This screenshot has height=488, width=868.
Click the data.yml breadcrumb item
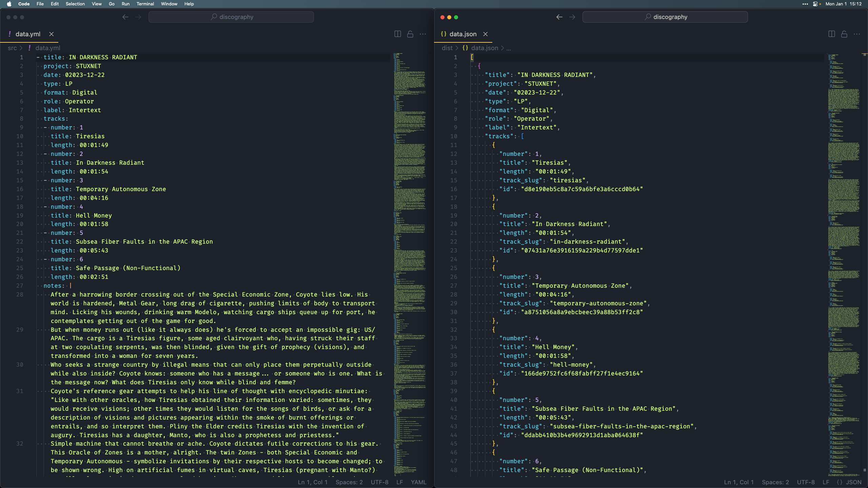[x=47, y=48]
